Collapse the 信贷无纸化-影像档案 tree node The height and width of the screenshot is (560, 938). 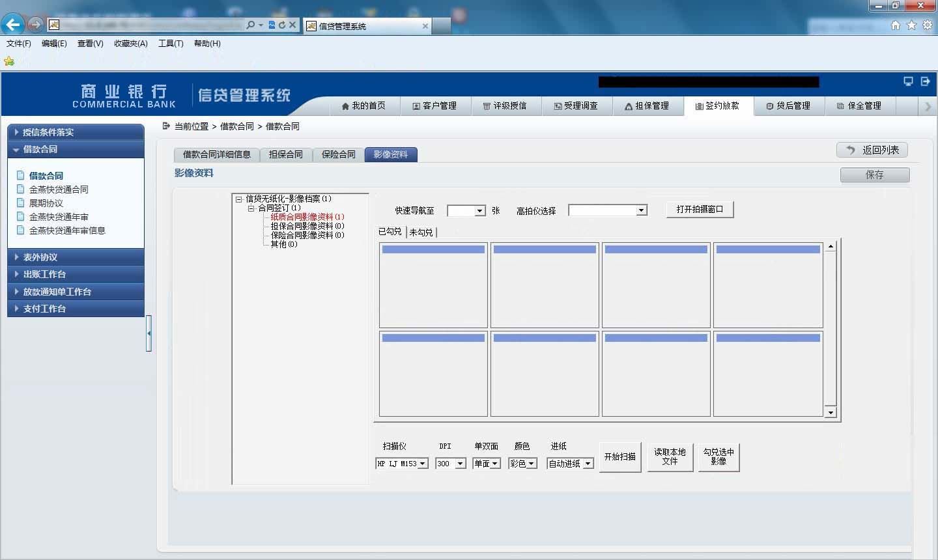click(x=239, y=199)
